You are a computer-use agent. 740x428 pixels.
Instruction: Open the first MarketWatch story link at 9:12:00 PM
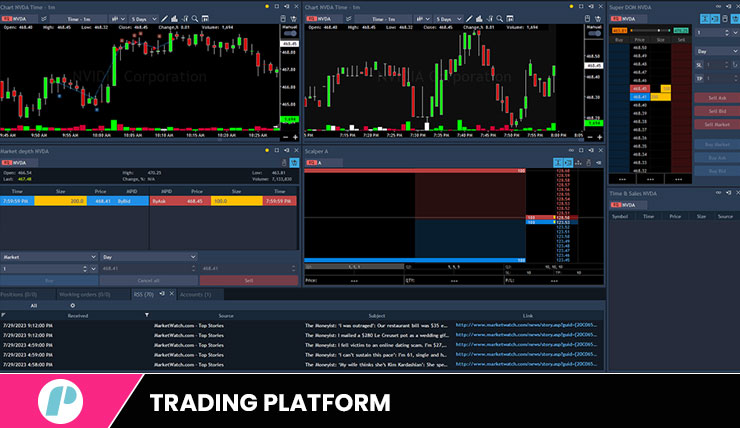tap(526, 325)
